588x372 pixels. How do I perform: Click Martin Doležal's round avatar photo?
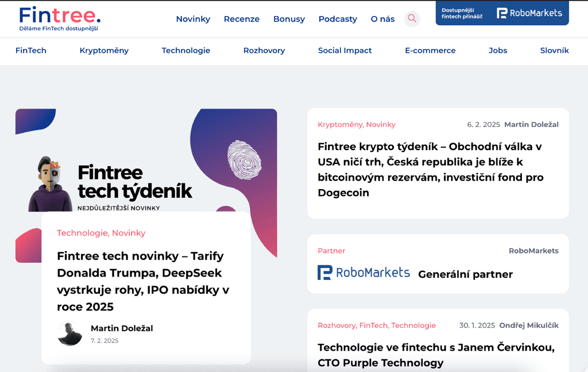70,333
